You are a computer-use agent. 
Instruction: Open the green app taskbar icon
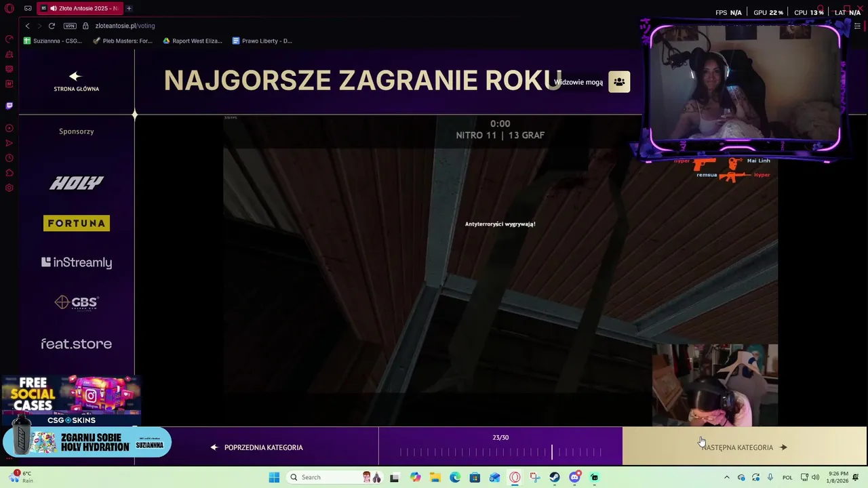tap(595, 477)
